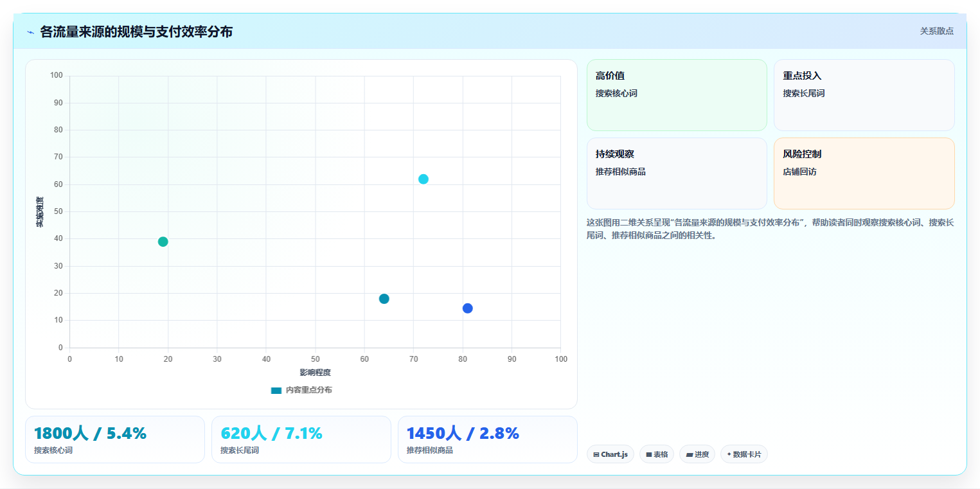
Task: Click the sparkle icon in 数据卡片 chip
Action: click(x=729, y=454)
